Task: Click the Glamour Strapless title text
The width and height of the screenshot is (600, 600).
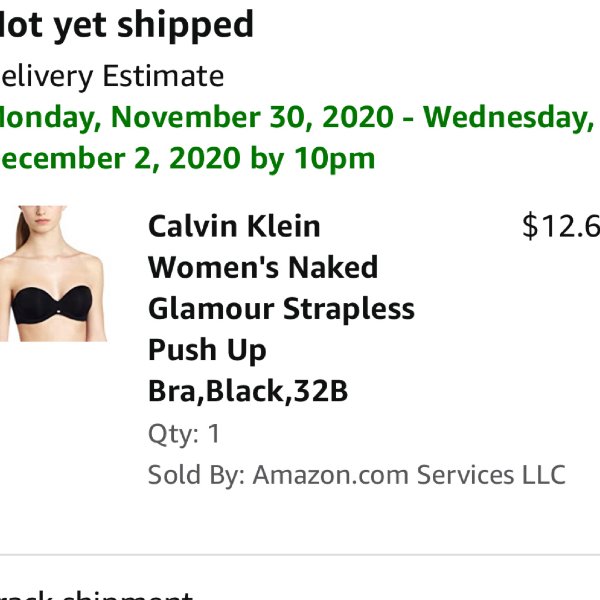Action: (281, 309)
